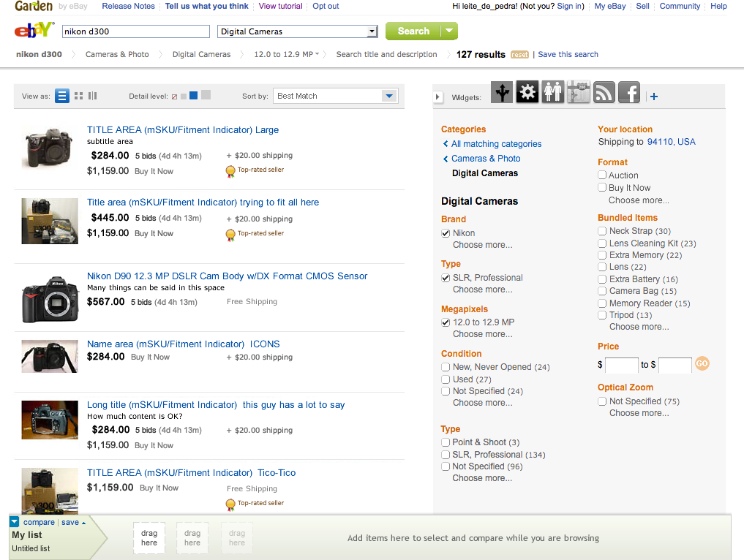Screen dimensions: 744x560
Task: Add a new widget with plus icon
Action: (x=654, y=97)
